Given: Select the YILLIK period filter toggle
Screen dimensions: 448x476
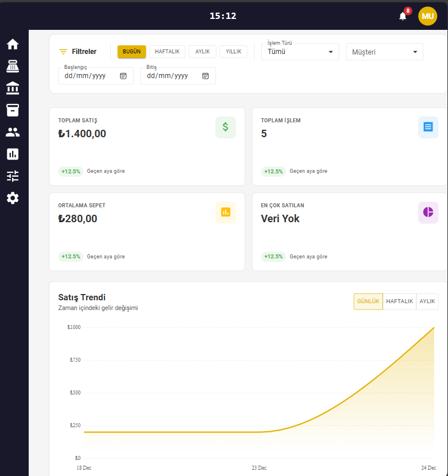Looking at the screenshot, I should [233, 52].
